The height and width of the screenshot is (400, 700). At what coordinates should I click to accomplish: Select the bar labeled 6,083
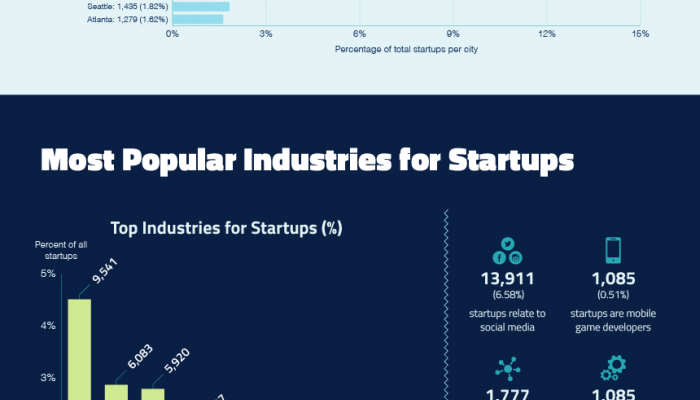tap(116, 392)
